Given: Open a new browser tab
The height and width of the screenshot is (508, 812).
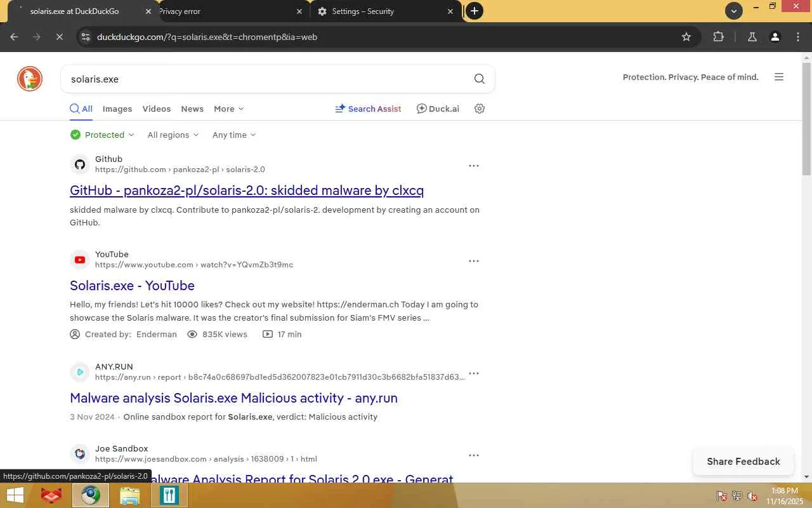Looking at the screenshot, I should click(x=474, y=11).
